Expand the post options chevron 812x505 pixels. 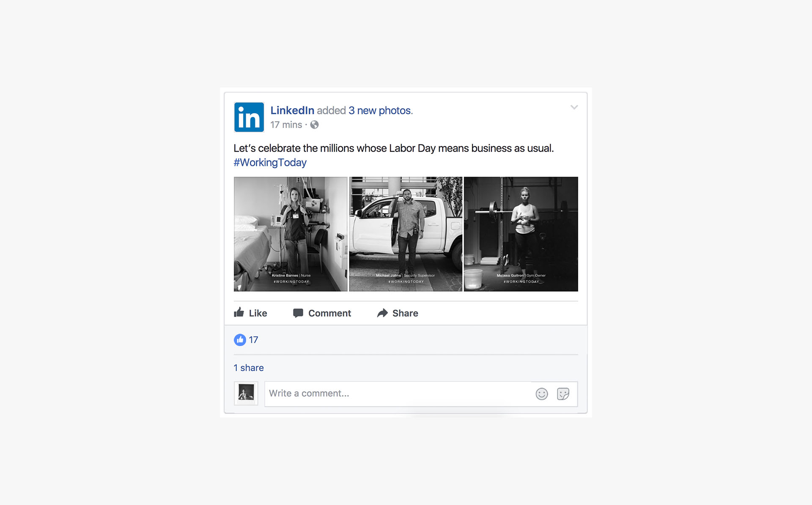[574, 107]
